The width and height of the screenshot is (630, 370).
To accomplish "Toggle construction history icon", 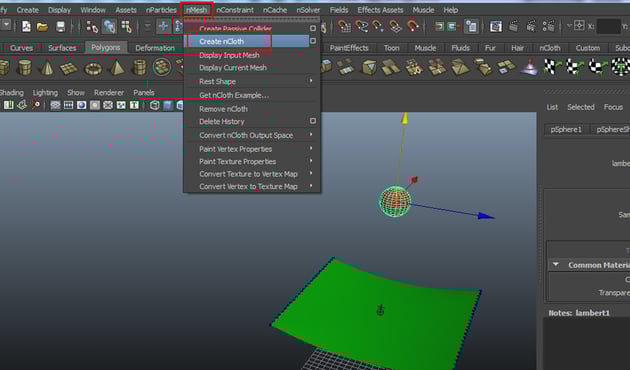I will [471, 27].
